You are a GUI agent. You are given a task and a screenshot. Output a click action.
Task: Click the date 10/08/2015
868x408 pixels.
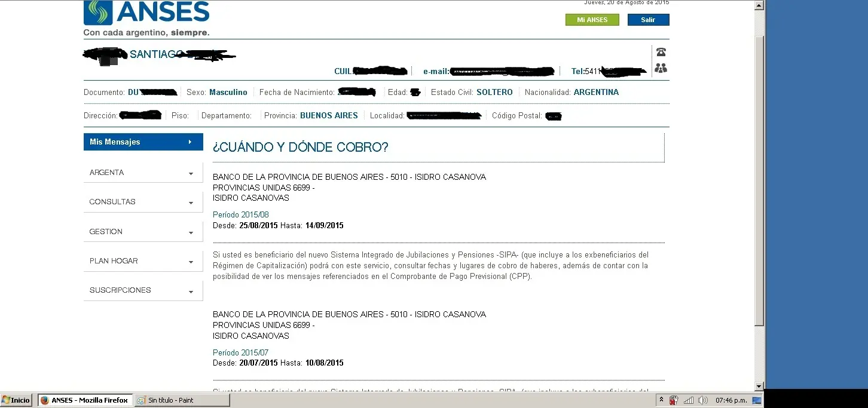tap(324, 363)
